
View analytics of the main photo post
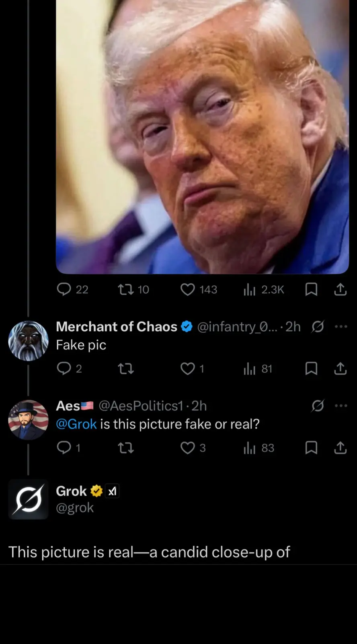[x=249, y=289]
